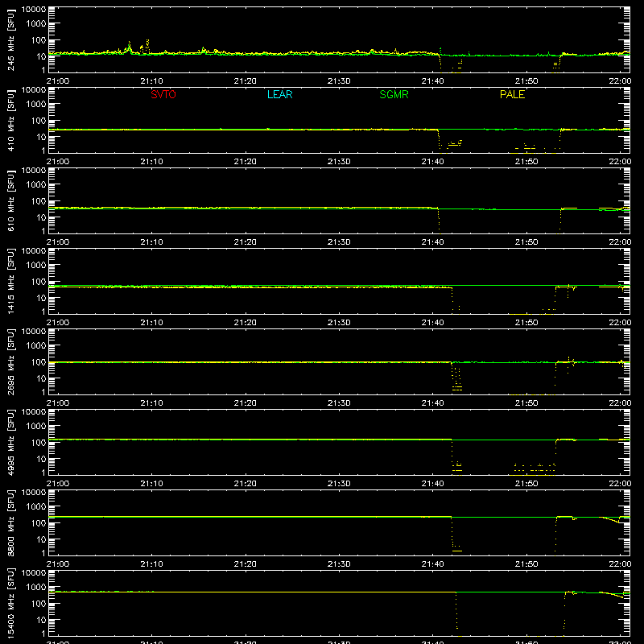Click 10000 y-axis value on 245 MHz plot
644x644 pixels.
coord(34,10)
